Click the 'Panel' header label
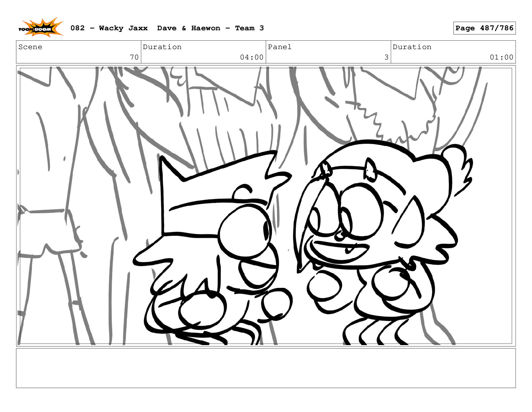The height and width of the screenshot is (412, 532). pyautogui.click(x=280, y=47)
